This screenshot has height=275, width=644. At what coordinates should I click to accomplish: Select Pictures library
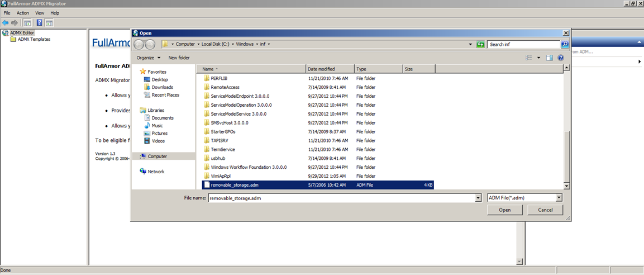tap(159, 133)
